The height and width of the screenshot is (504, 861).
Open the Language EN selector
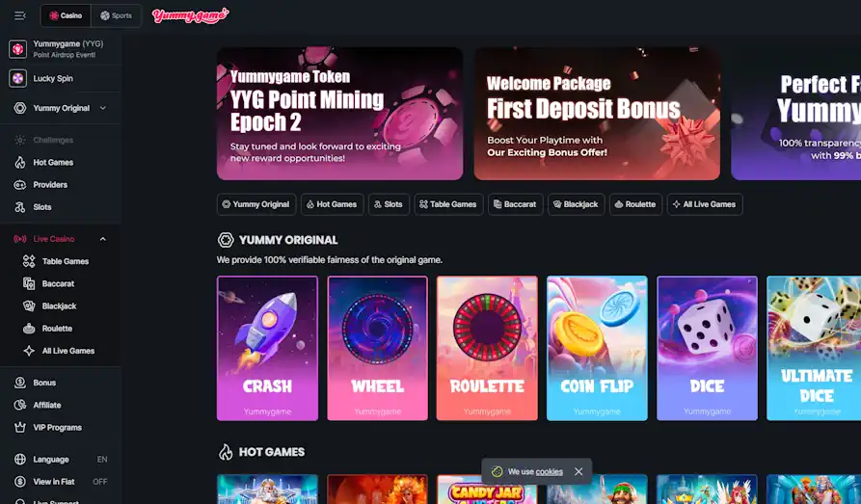coord(61,459)
